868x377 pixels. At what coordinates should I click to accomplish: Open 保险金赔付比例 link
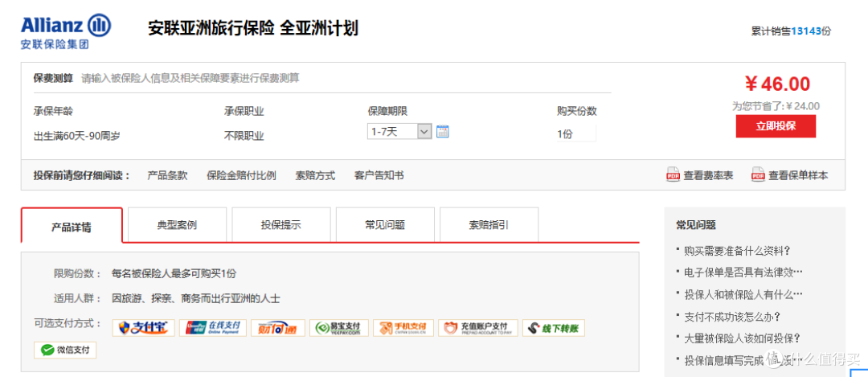tap(241, 175)
